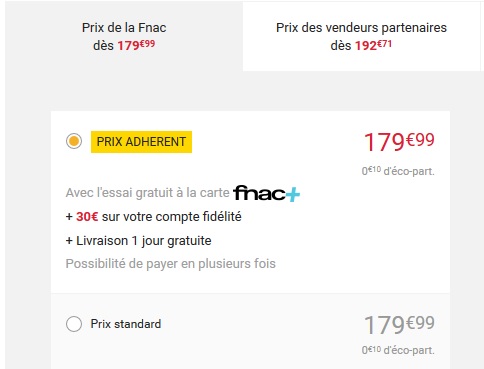Screen dimensions: 484x369
Task: Click the red 30€ amount
Action: click(87, 217)
